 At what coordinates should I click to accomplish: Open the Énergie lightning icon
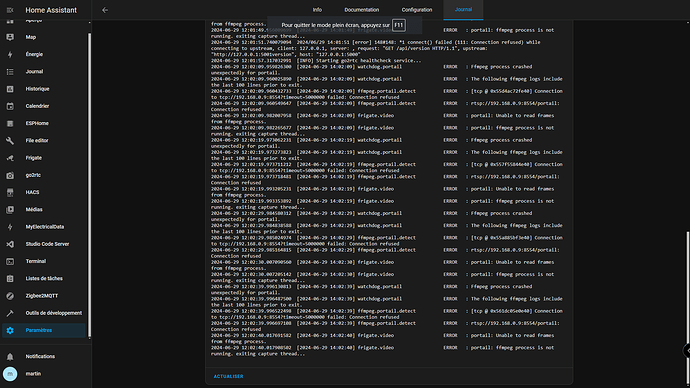pyautogui.click(x=10, y=55)
